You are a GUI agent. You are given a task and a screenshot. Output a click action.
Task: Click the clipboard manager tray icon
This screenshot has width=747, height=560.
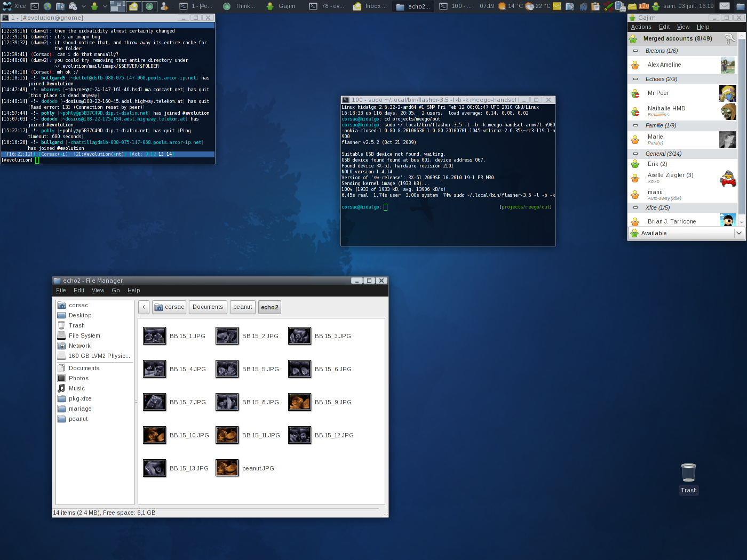595,6
